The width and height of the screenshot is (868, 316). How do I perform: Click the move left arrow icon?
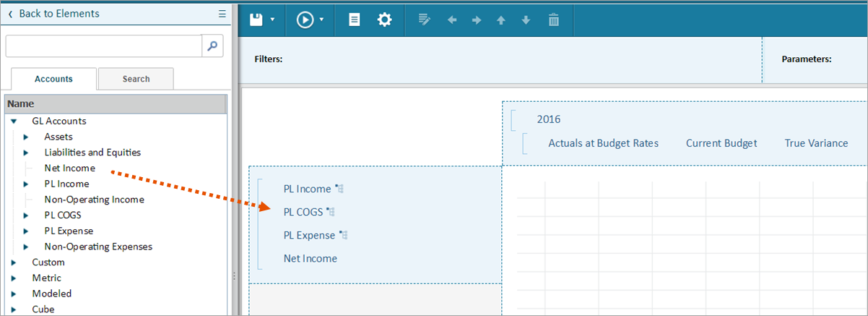pyautogui.click(x=453, y=20)
